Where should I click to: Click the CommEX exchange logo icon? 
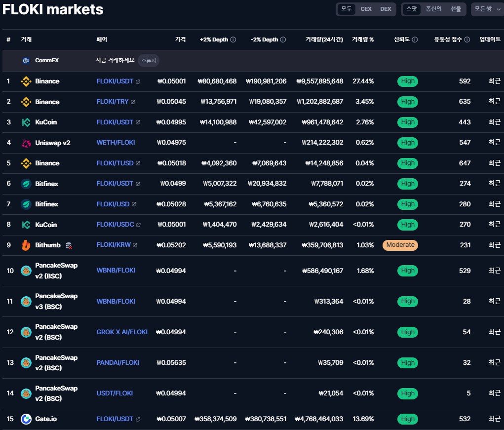26,60
